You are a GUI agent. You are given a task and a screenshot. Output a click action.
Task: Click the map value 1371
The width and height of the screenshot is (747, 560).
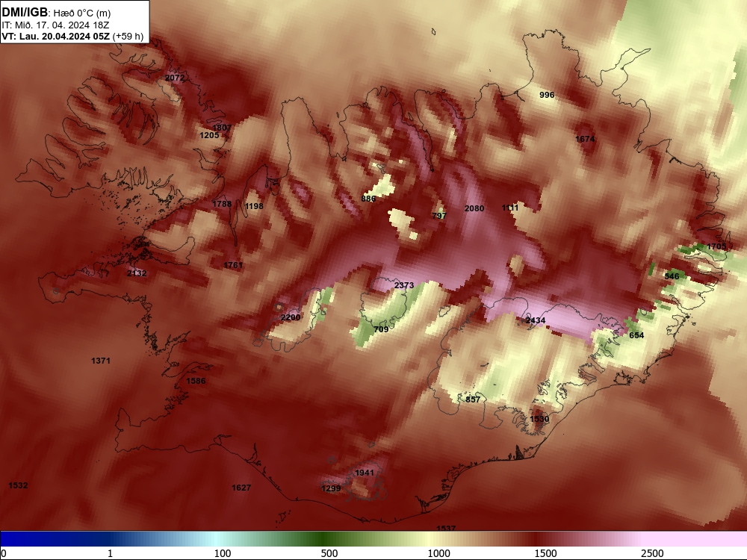tap(101, 361)
